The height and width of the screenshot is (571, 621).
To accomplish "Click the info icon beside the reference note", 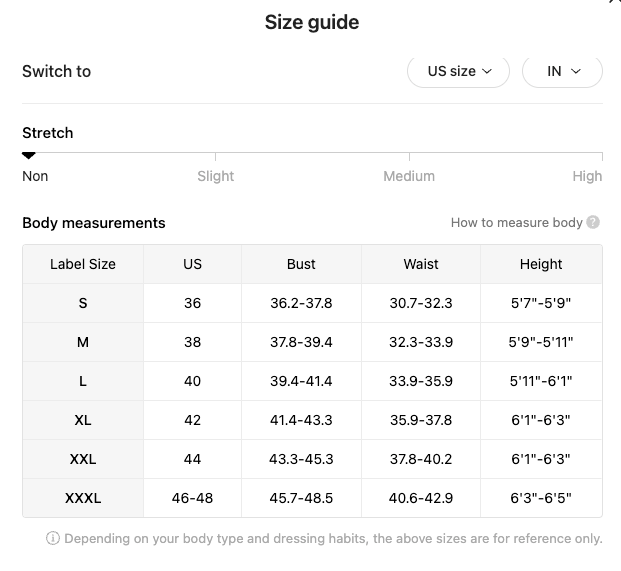I will (x=53, y=539).
